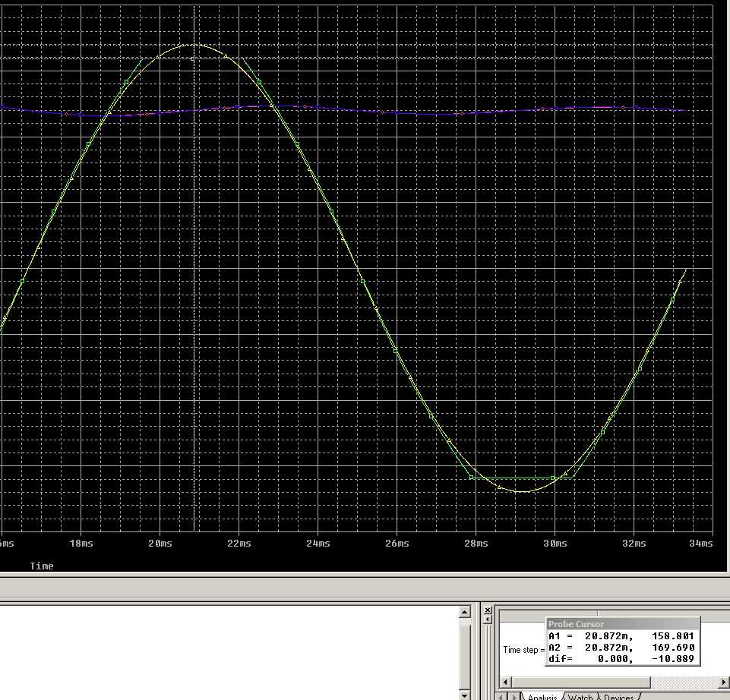This screenshot has width=730, height=700.
Task: Click the A2 cursor value 169.690
Action: (x=673, y=647)
